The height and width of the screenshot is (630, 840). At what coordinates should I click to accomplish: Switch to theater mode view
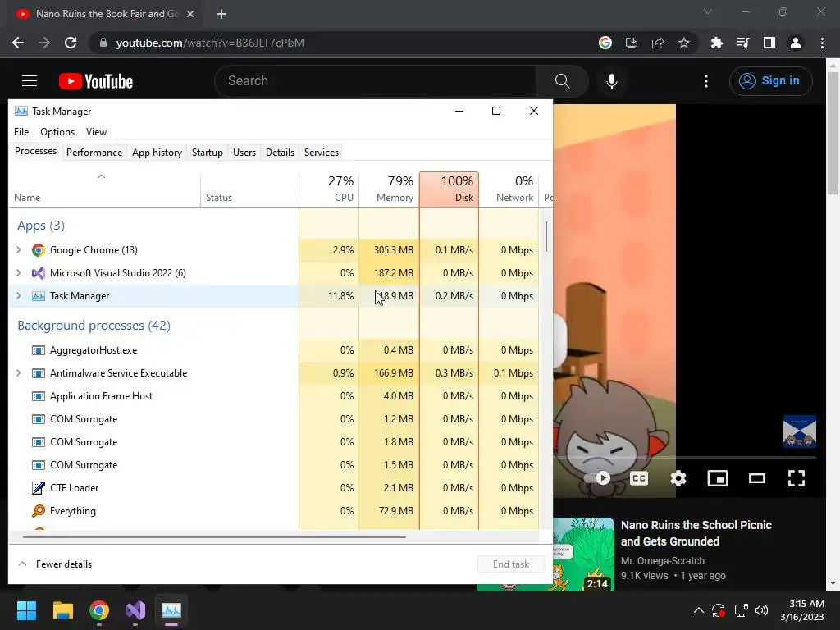click(x=757, y=478)
